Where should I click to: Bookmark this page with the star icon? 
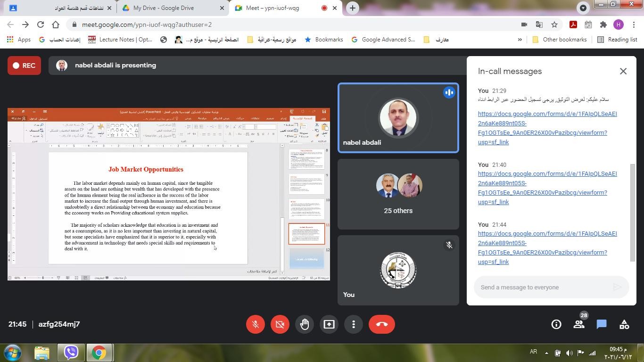point(554,25)
